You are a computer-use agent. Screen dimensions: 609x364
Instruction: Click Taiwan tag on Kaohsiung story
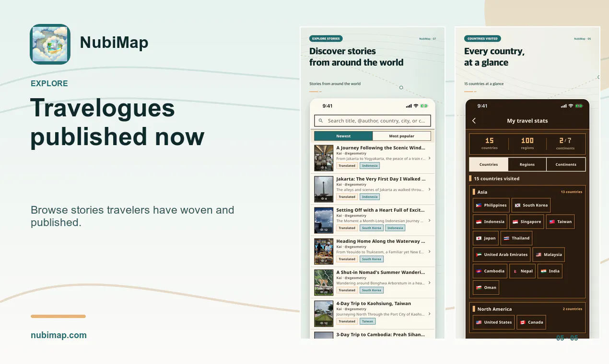tap(368, 321)
